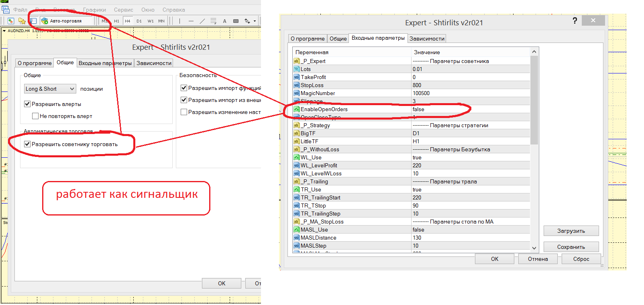Click the Сохранить button
644x305 pixels.
click(x=571, y=247)
